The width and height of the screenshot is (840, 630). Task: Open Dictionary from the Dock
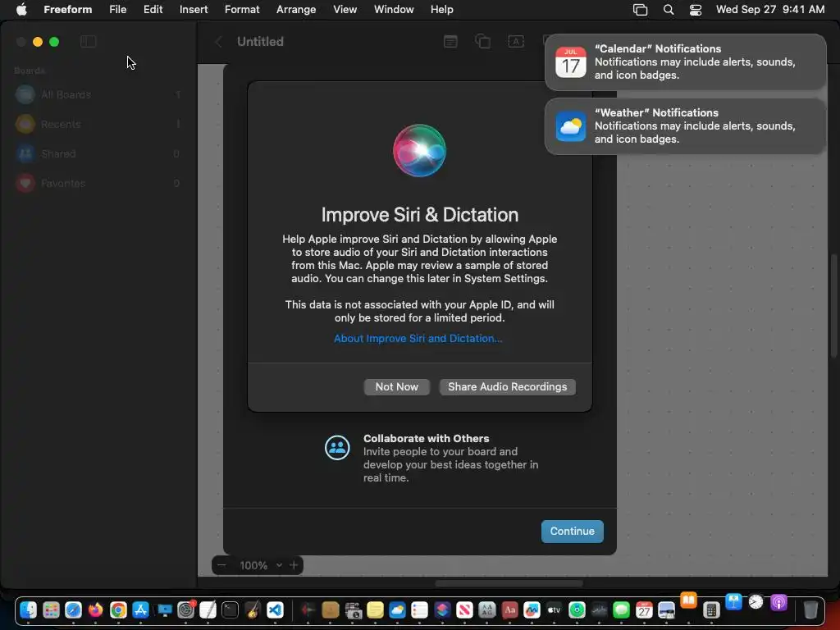click(x=509, y=610)
